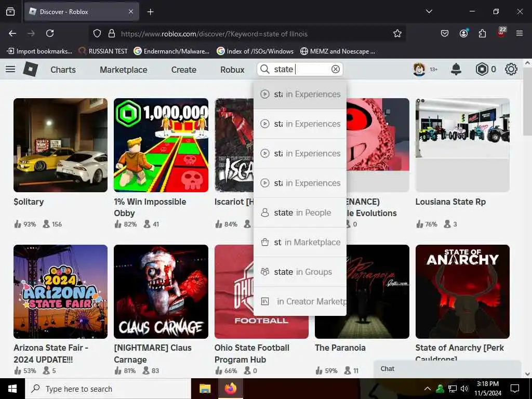Screen dimensions: 532x399
Task: Open the Index of /ISOs/Windows bookmark
Action: coord(255,51)
